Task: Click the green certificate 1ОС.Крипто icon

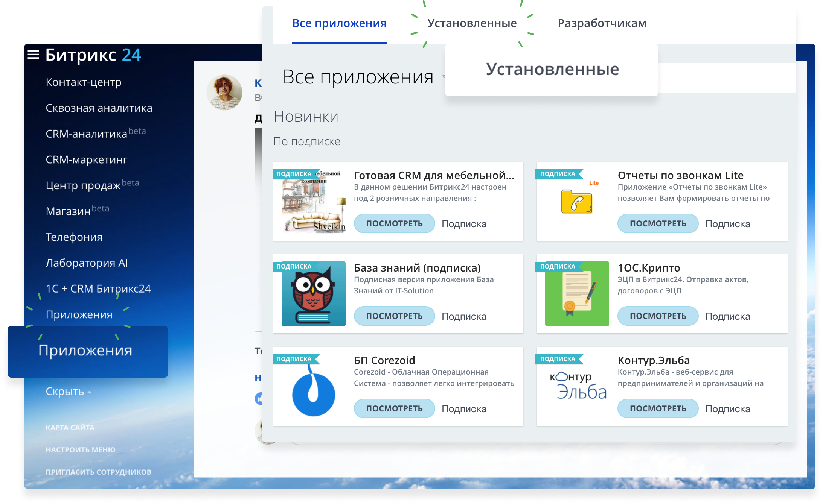Action: point(577,294)
